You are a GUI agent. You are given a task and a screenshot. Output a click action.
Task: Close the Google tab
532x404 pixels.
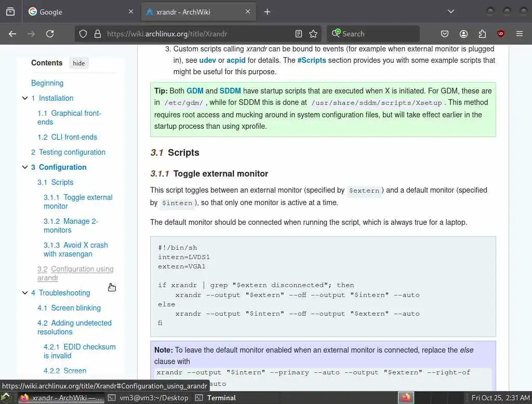pos(130,12)
